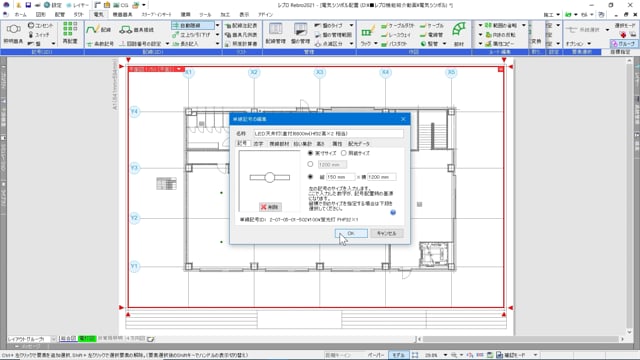Click the キャンセル button
The image size is (640, 360).
pyautogui.click(x=387, y=233)
